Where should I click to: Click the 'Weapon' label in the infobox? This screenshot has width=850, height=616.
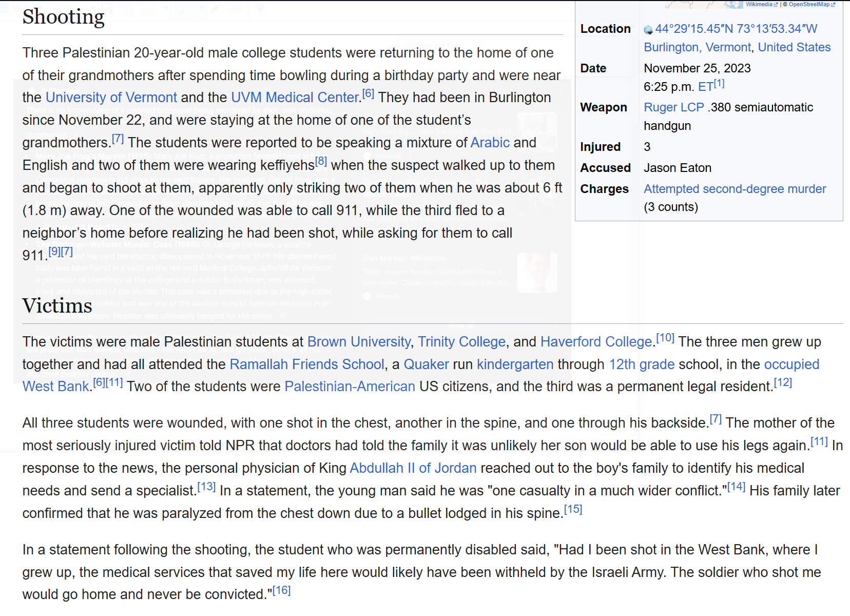click(604, 107)
